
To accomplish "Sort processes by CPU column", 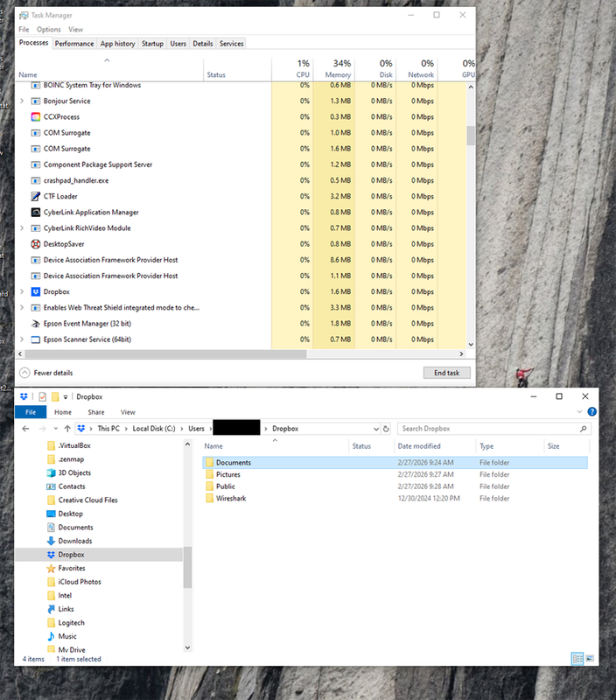I will click(292, 69).
